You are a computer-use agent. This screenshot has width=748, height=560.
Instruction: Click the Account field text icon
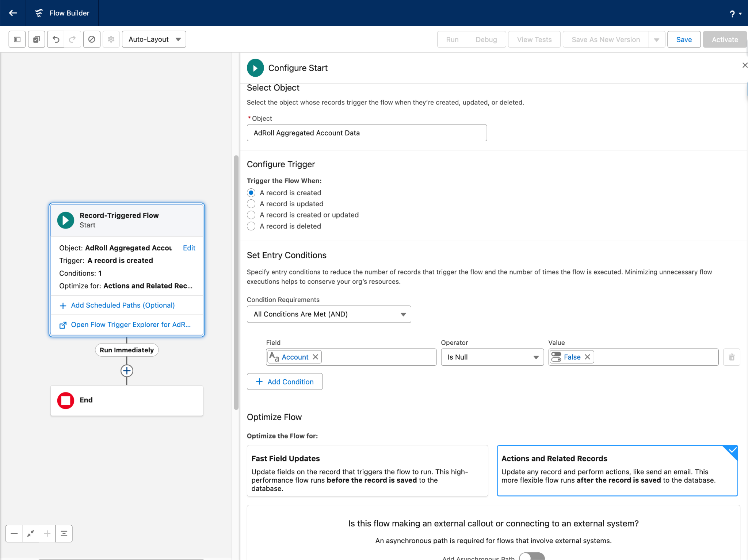(x=274, y=357)
